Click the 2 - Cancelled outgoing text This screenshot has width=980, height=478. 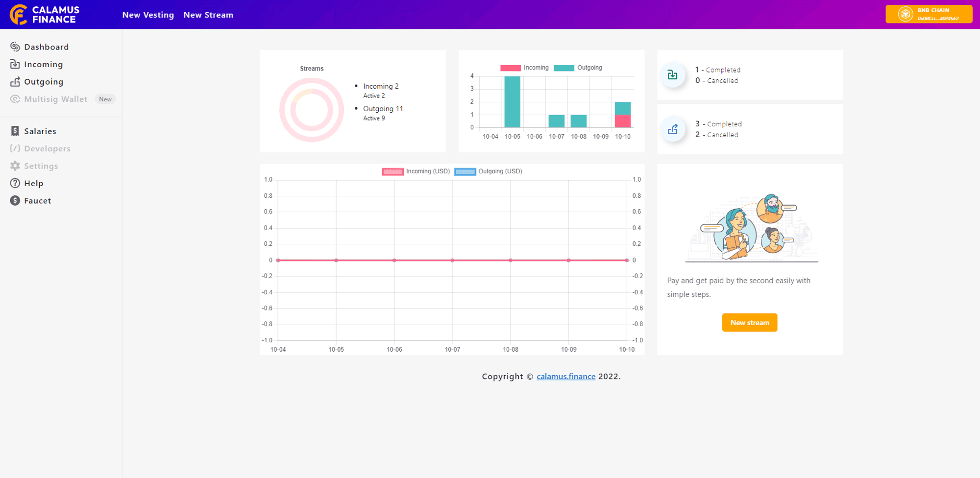point(716,135)
